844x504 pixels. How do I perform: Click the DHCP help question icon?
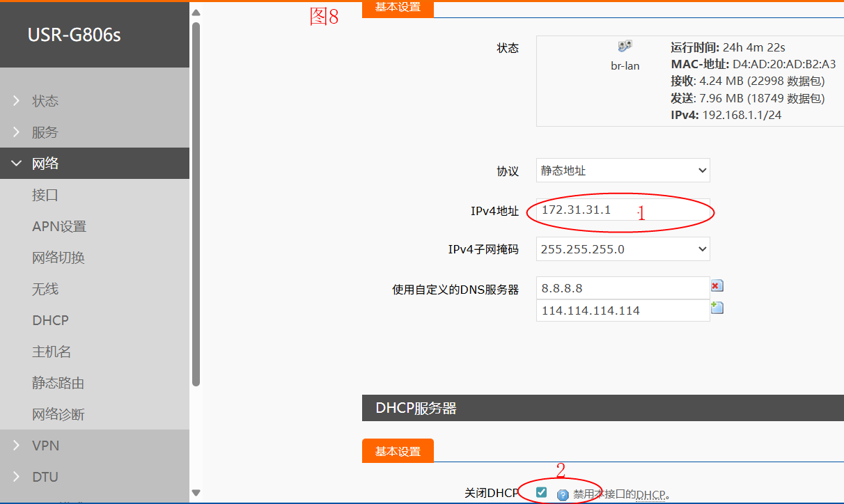pos(563,495)
